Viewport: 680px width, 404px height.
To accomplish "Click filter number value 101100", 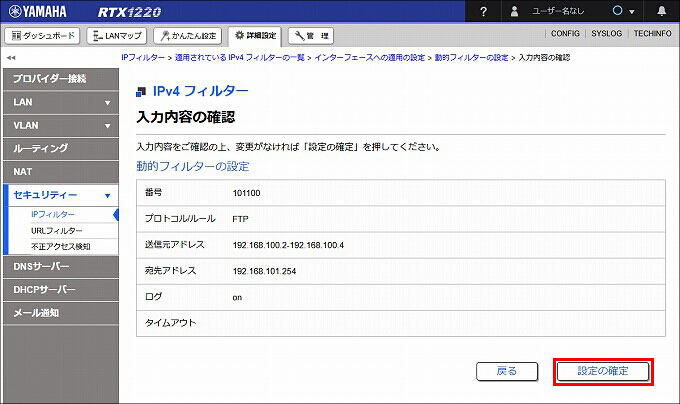I will 246,193.
